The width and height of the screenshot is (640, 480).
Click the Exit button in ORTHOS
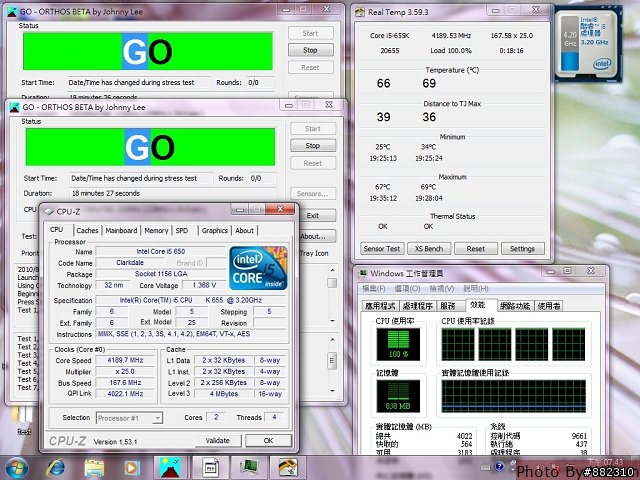317,216
